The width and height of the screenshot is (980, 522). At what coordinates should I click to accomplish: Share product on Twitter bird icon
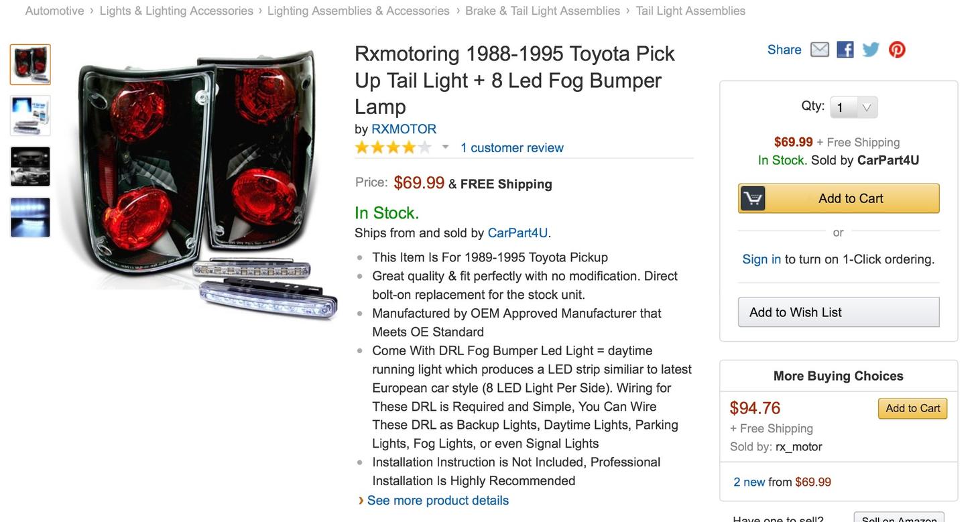871,50
